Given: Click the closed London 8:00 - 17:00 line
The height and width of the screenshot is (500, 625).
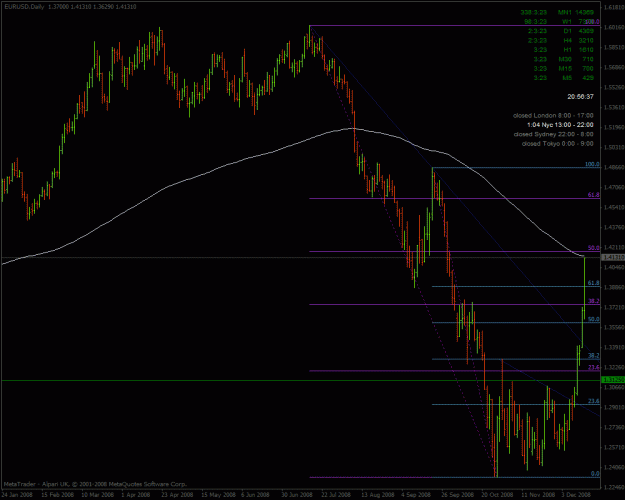Looking at the screenshot, I should (553, 115).
